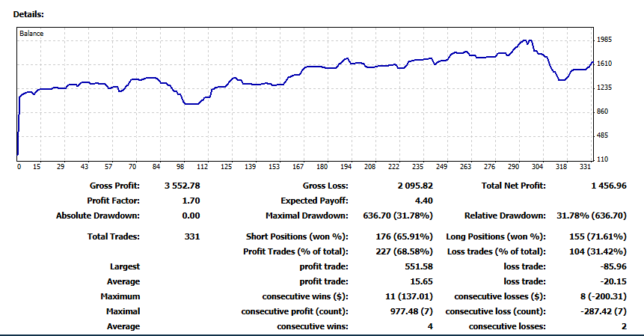This screenshot has height=336, width=644.
Task: Click Relative Drawdown value 31.78% (636.70)
Action: click(592, 216)
